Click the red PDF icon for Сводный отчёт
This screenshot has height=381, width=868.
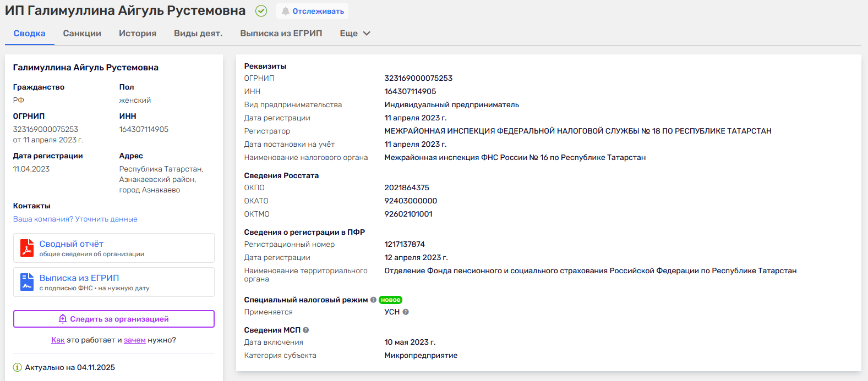[27, 248]
